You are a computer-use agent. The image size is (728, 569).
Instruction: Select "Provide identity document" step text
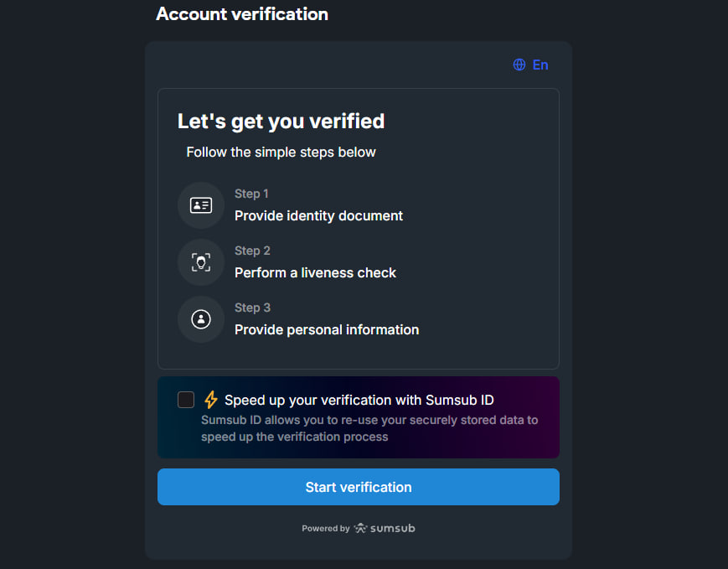point(318,215)
